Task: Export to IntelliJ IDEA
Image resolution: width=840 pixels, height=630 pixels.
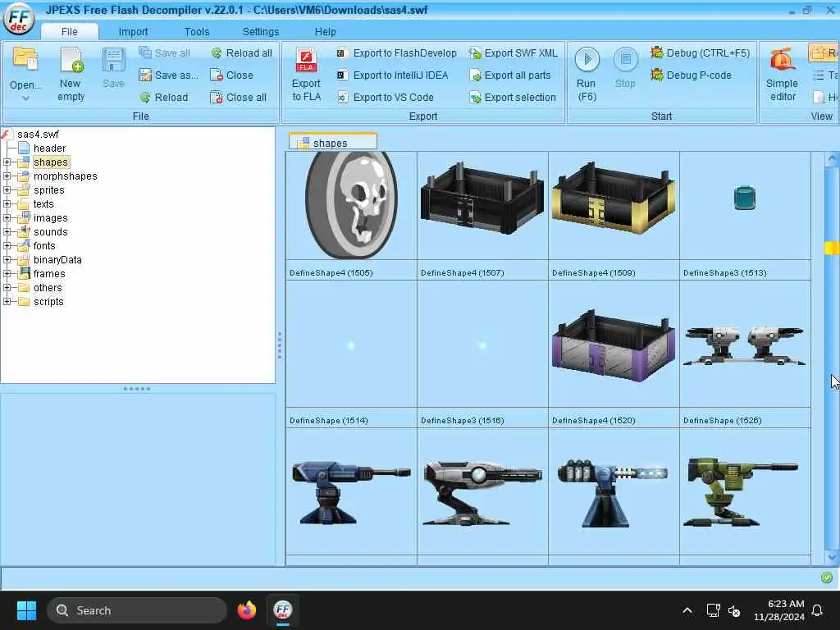Action: coord(392,75)
